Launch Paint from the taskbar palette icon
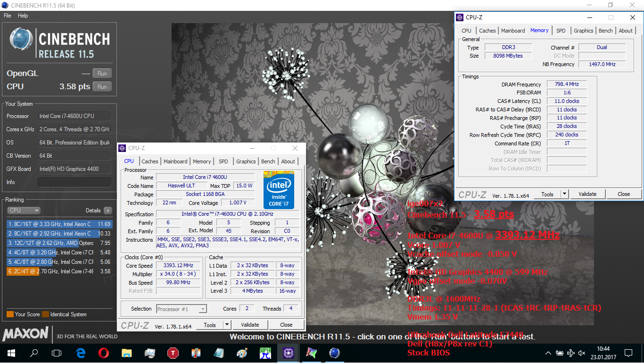The image size is (644, 363). (242, 353)
